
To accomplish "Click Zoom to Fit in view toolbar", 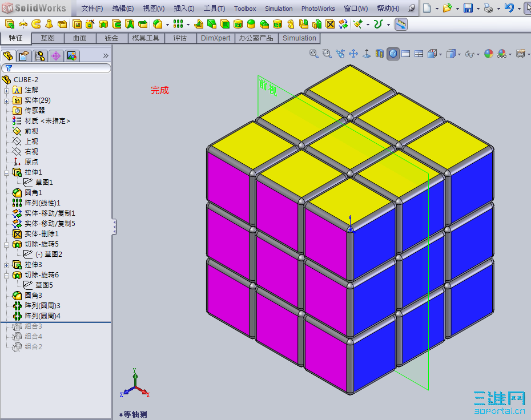I will (x=314, y=54).
